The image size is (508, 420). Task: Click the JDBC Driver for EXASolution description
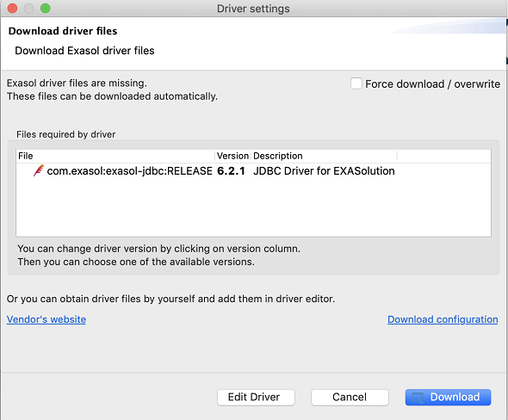coord(324,171)
